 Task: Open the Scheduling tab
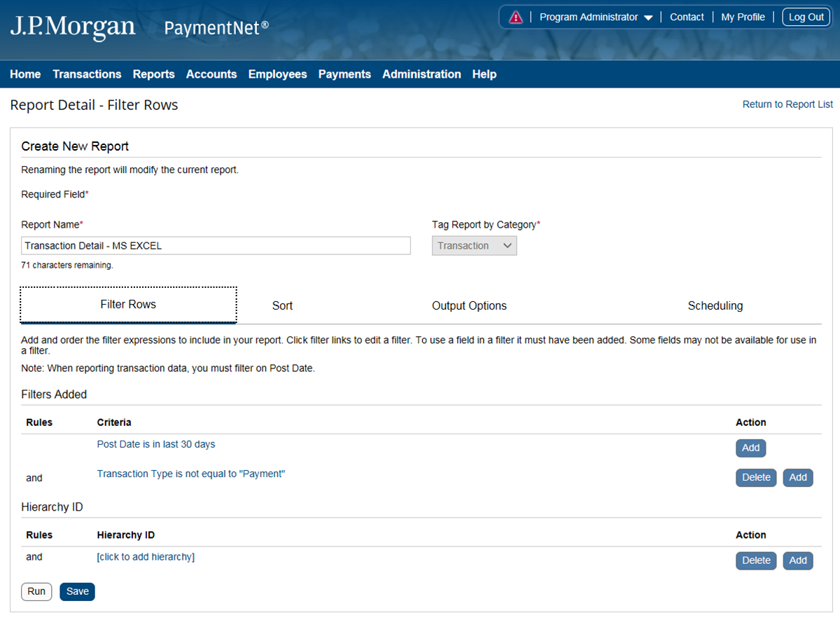pyautogui.click(x=715, y=305)
